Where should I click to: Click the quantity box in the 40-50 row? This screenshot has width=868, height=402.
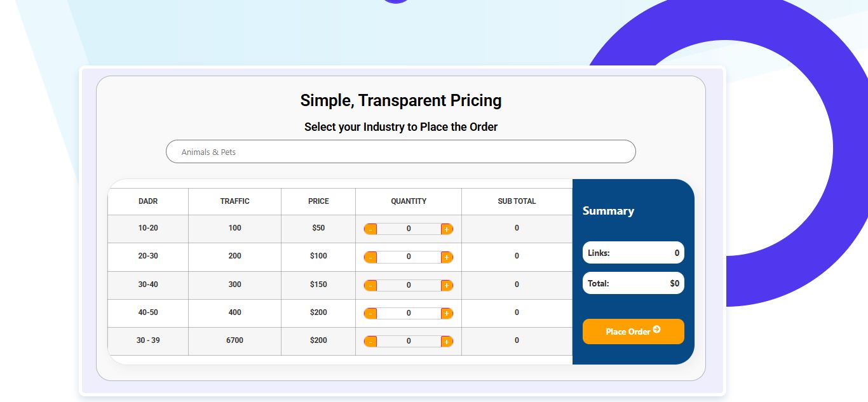coord(409,313)
